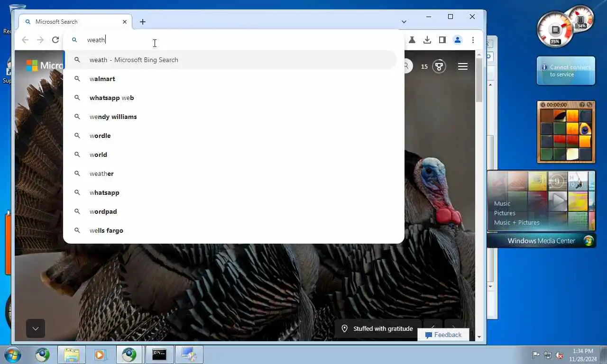The width and height of the screenshot is (607, 364).
Task: Click the rewards points count "15"
Action: coord(424,66)
